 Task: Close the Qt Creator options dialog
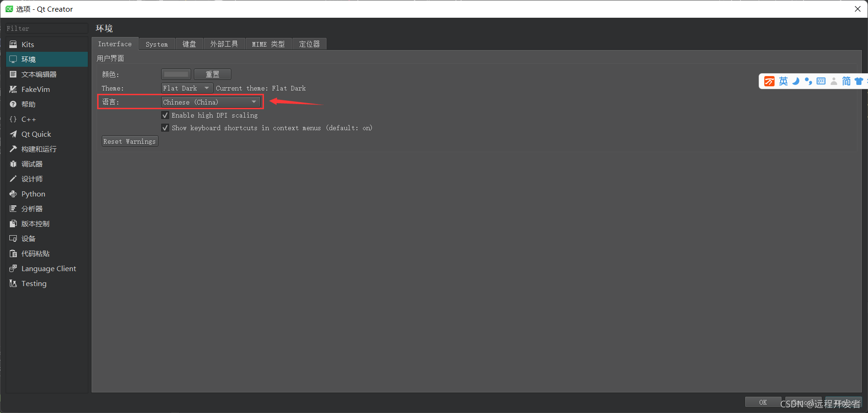(858, 9)
